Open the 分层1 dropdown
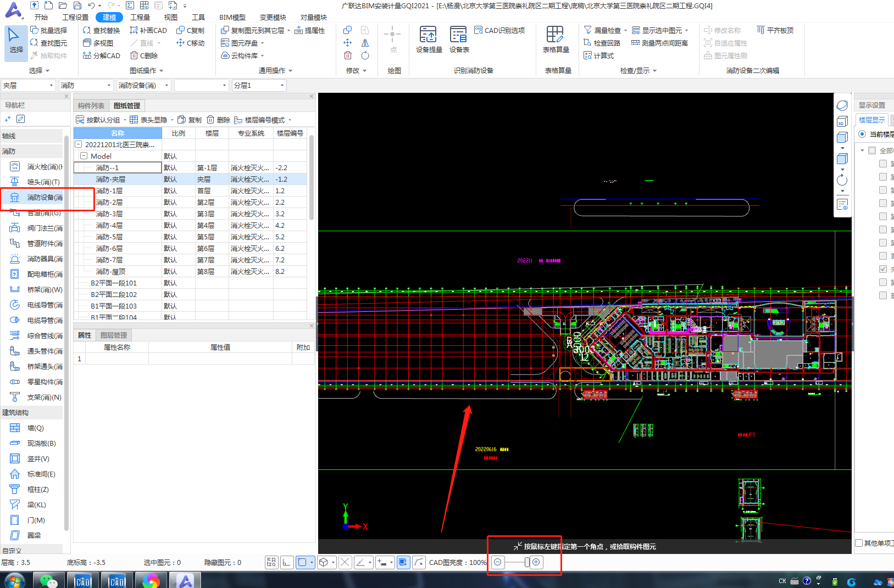The height and width of the screenshot is (588, 894). pyautogui.click(x=259, y=85)
